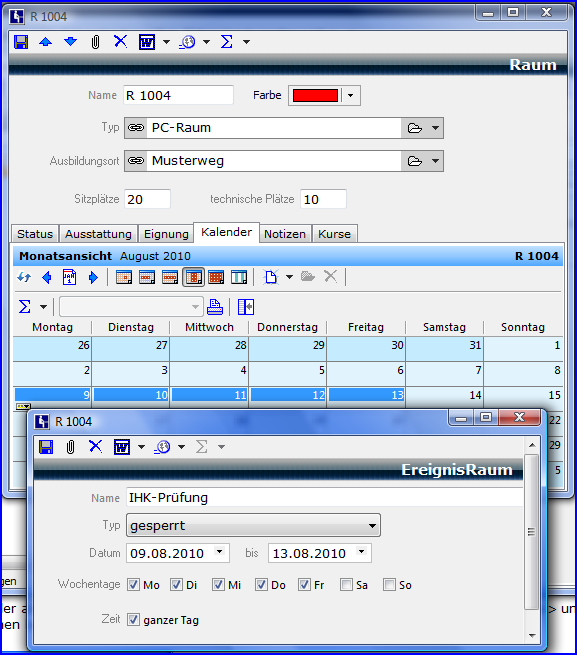The height and width of the screenshot is (655, 577).
Task: Open the start Datum 09.08.2010 date picker
Action: [220, 552]
